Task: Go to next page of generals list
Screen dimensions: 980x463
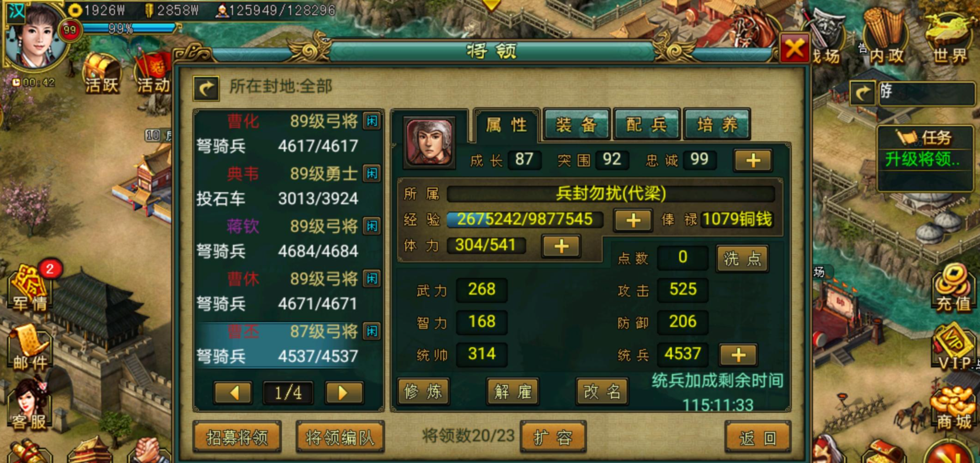Action: pos(344,392)
